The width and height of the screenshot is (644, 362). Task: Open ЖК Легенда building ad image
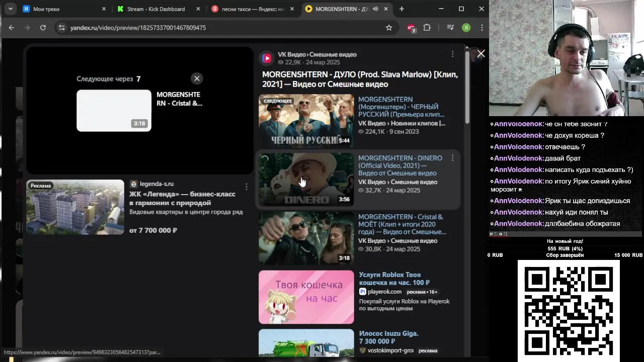(75, 207)
